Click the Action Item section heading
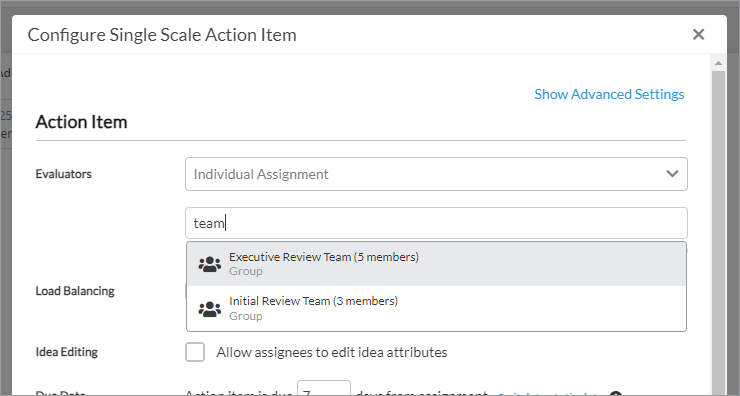 82,122
